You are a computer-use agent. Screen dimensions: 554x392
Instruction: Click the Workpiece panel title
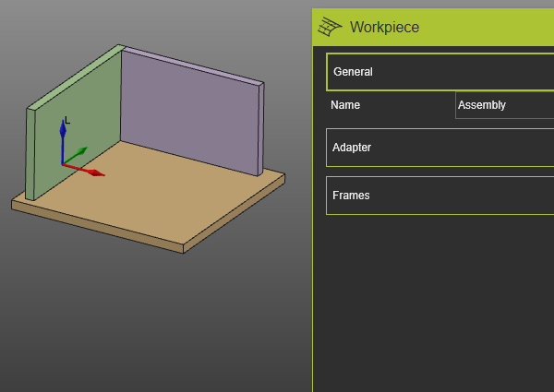[384, 28]
